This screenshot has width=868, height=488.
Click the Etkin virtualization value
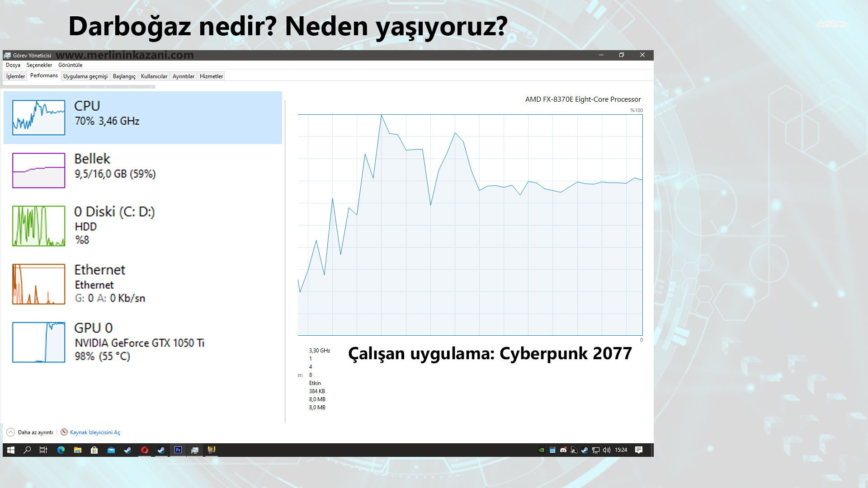coord(315,383)
